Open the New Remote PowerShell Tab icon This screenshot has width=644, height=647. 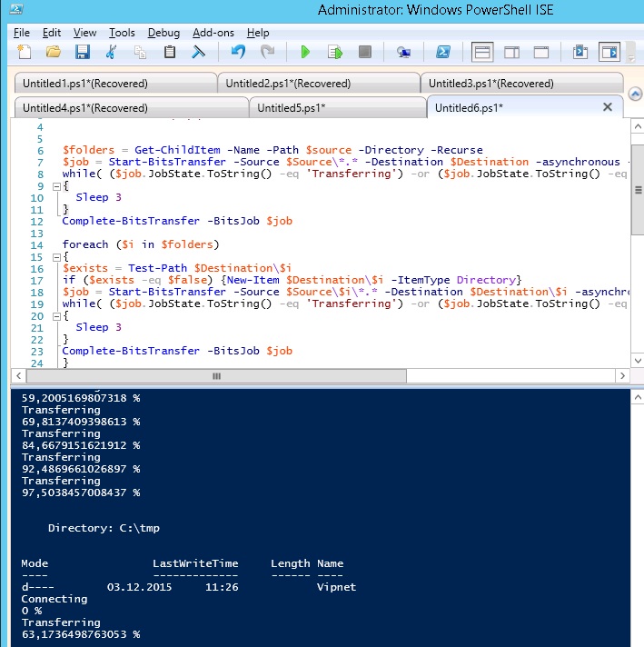coord(403,52)
